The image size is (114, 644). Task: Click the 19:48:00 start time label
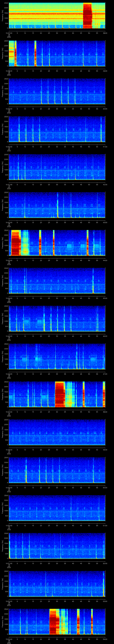click(x=9, y=450)
